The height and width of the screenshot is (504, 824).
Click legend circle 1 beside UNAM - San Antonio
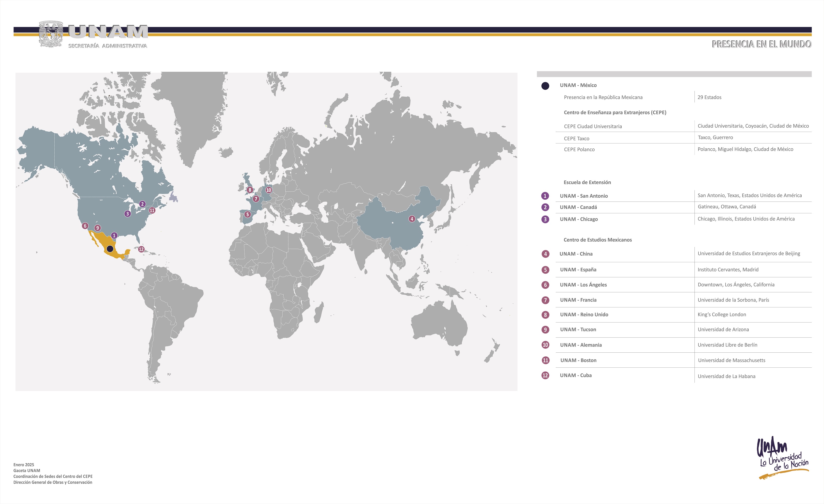[545, 196]
